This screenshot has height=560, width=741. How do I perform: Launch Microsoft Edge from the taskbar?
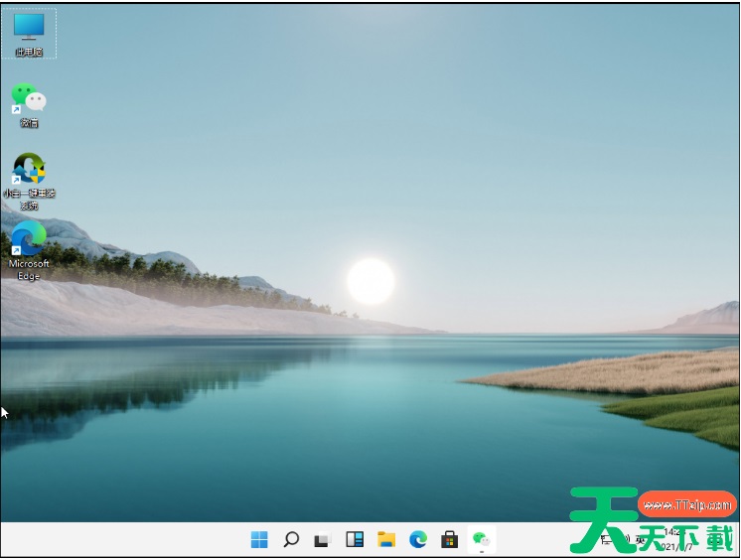(418, 539)
